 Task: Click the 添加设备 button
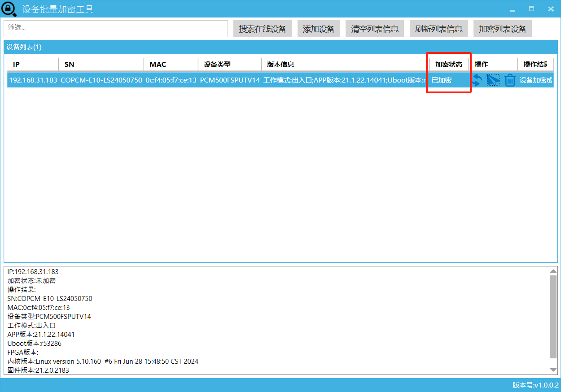click(319, 29)
